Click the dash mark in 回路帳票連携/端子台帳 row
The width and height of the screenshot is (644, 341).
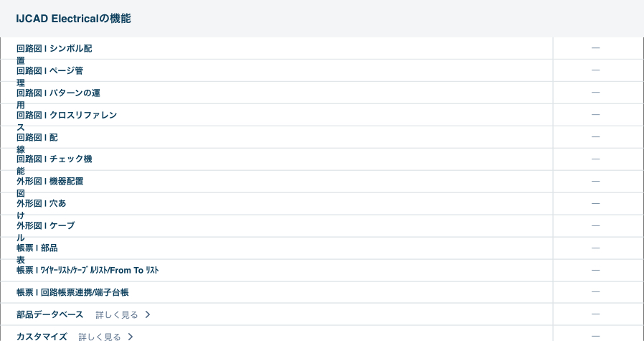pyautogui.click(x=595, y=292)
